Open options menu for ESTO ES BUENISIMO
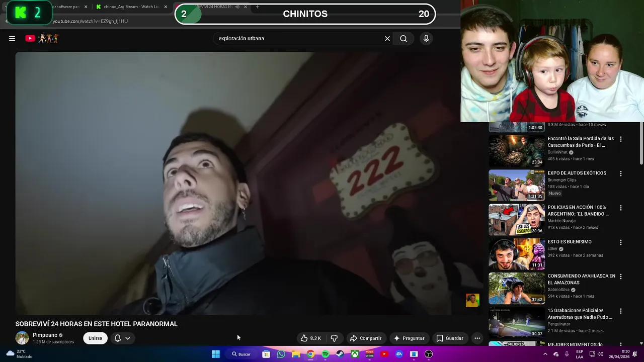Viewport: 644px width, 362px height. pyautogui.click(x=620, y=242)
